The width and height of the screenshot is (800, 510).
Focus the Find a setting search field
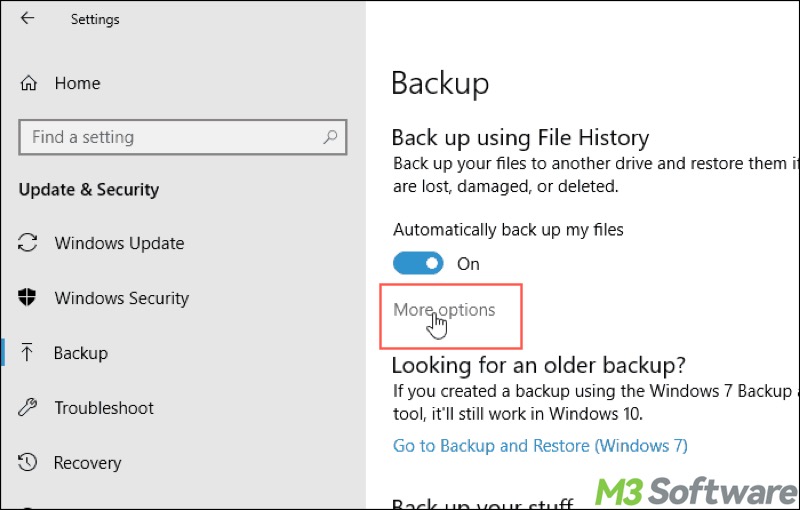click(x=170, y=138)
